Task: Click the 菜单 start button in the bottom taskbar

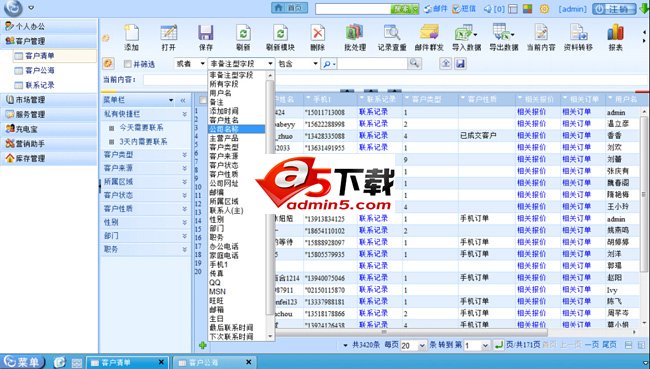Action: click(22, 362)
